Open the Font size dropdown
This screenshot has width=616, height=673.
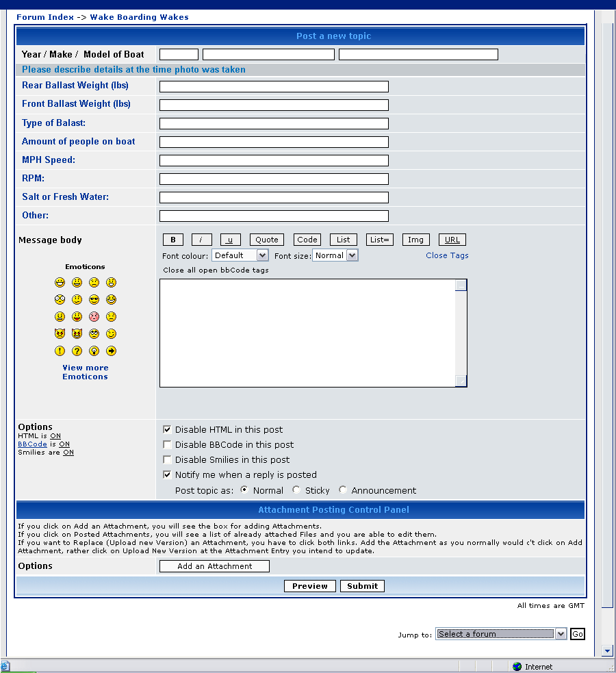[335, 255]
